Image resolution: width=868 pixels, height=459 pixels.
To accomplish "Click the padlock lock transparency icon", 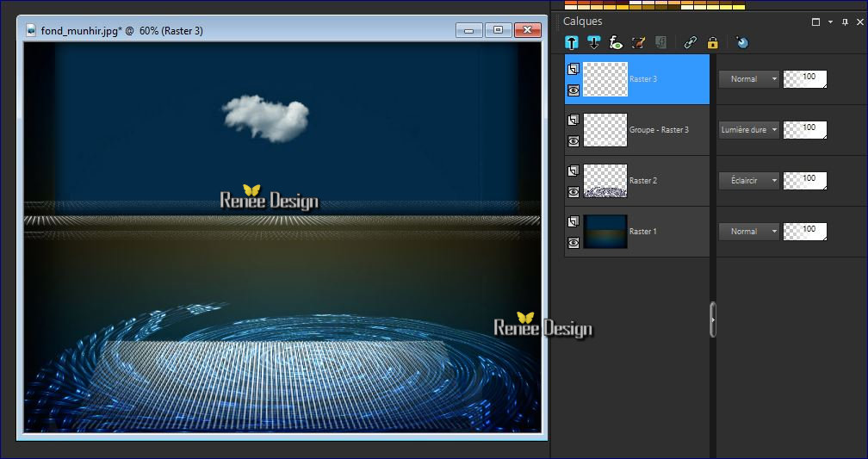I will coord(713,43).
